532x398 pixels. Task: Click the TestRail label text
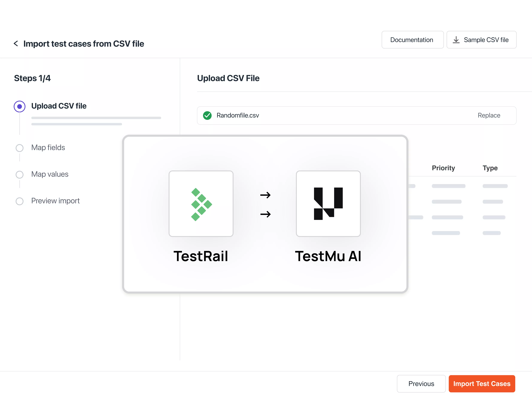(x=201, y=256)
